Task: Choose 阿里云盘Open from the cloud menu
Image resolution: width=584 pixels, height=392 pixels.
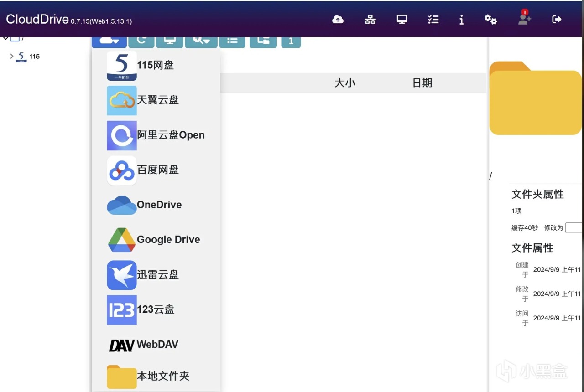Action: coord(156,135)
